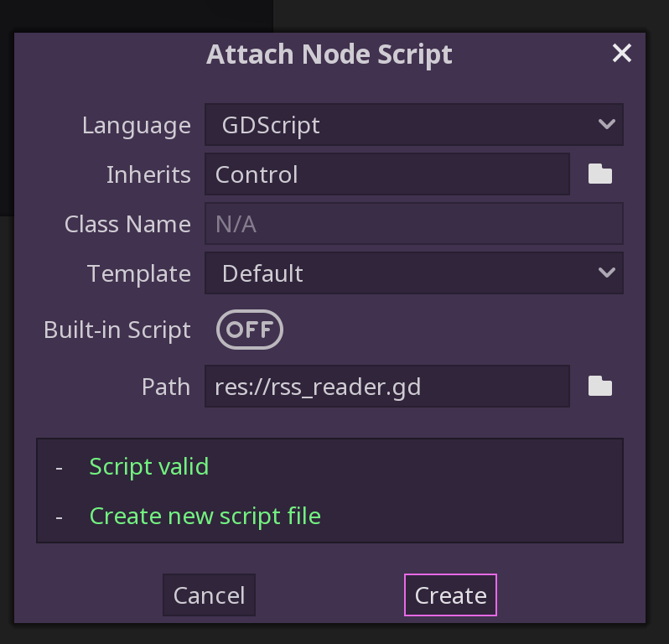The image size is (669, 644).
Task: Click the 'Create new script file' message
Action: [205, 516]
